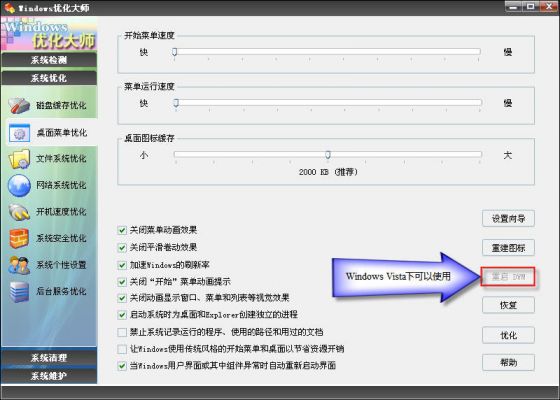Click the 后台服务优化 server icon

tap(19, 291)
